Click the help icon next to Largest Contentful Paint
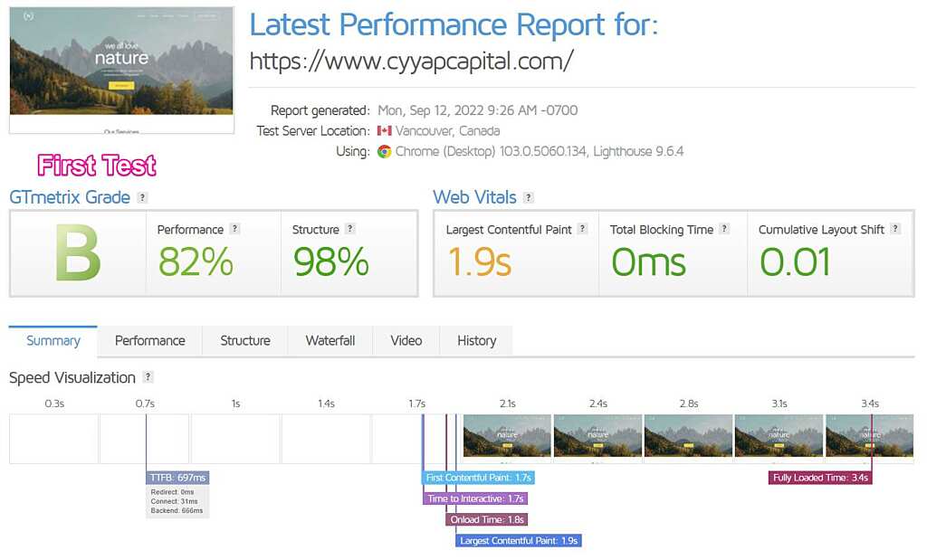Screen dimensions: 927x560 582,229
